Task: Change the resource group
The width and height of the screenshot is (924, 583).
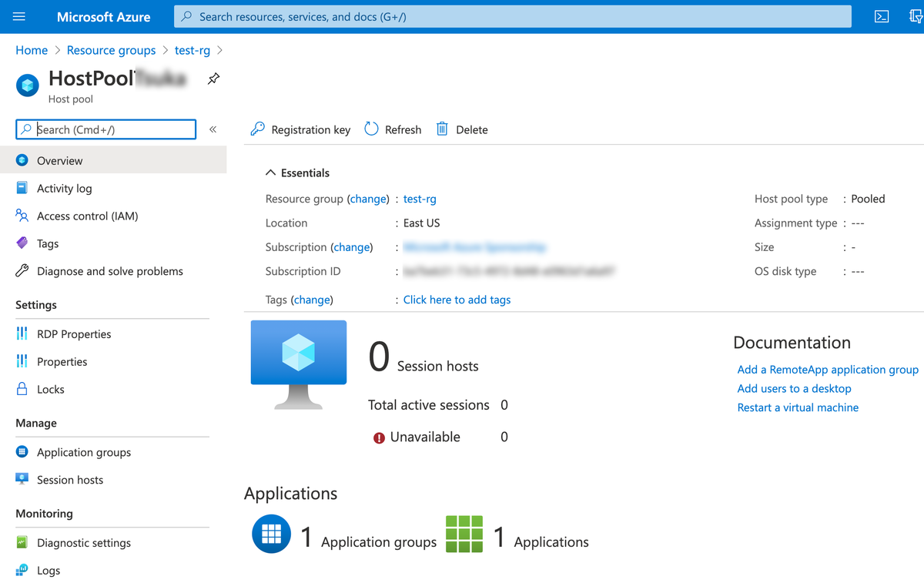Action: (368, 199)
